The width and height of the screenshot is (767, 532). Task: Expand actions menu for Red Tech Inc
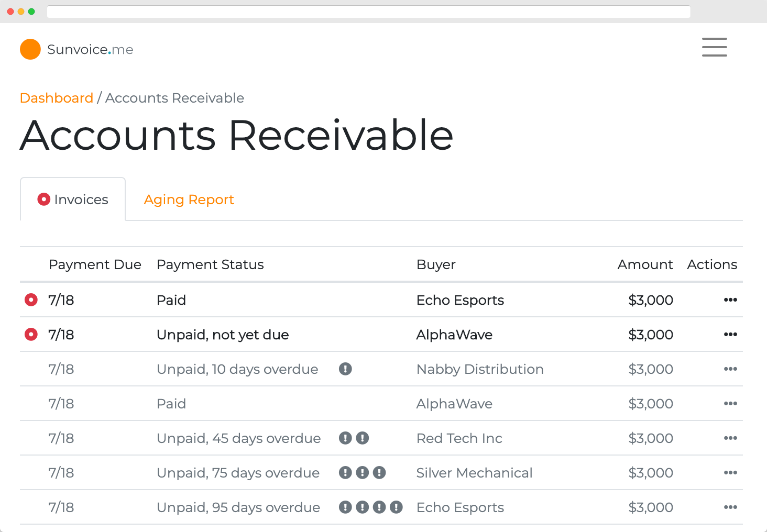[730, 438]
